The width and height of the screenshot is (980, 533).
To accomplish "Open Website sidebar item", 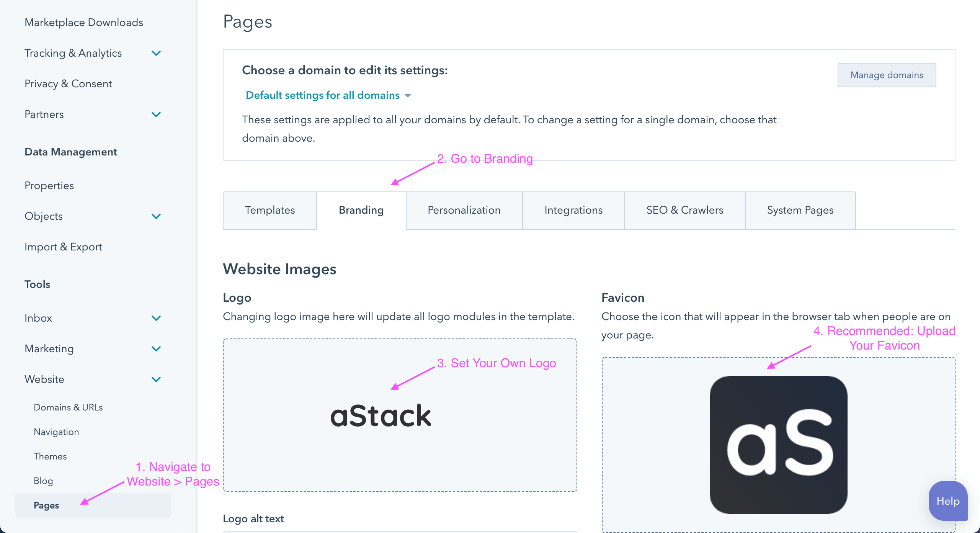I will 44,379.
